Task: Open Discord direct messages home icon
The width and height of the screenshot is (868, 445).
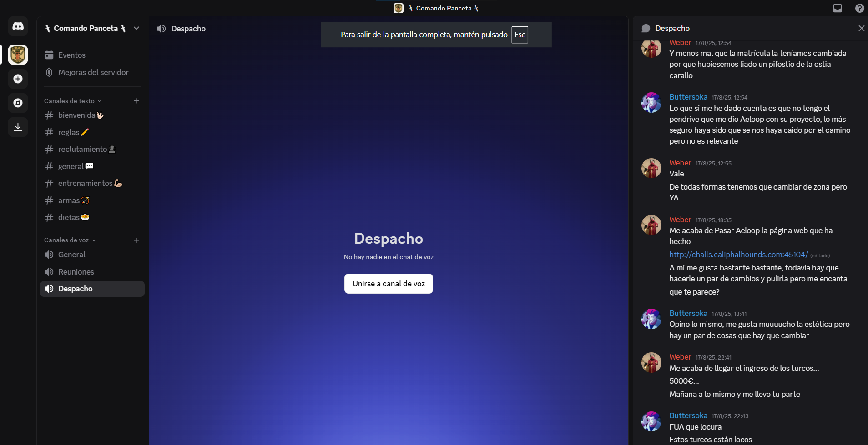Action: (18, 26)
